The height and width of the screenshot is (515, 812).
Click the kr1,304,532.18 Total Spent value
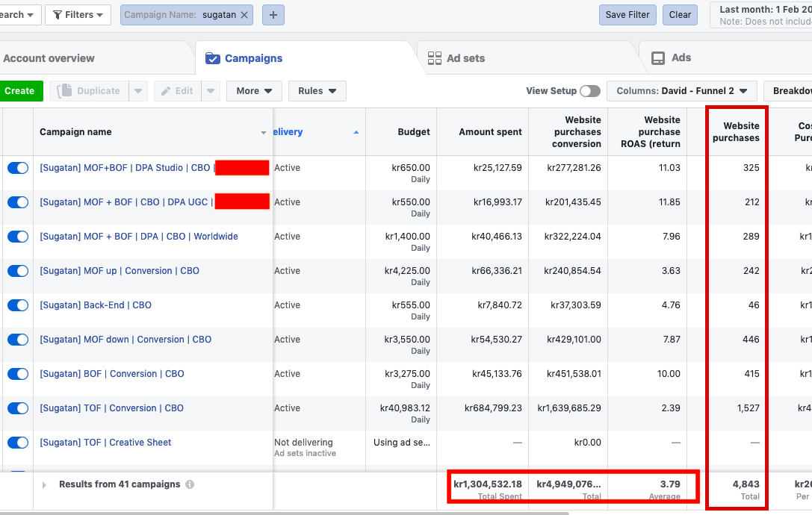[488, 484]
